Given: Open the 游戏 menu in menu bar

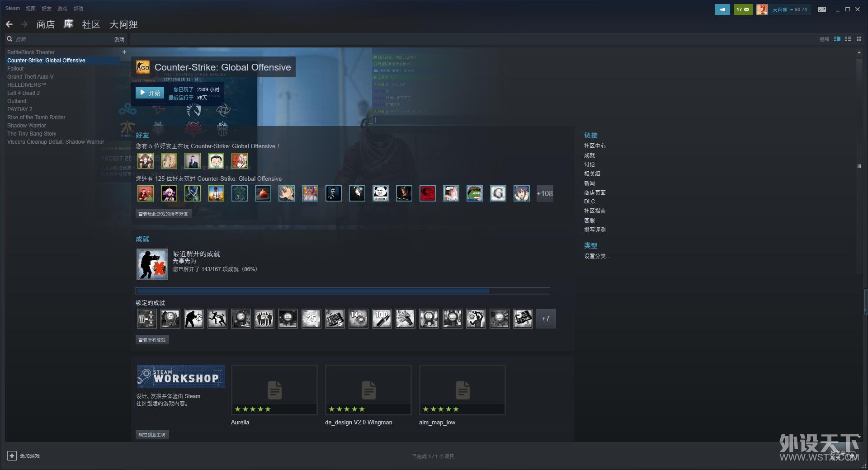Looking at the screenshot, I should click(62, 9).
